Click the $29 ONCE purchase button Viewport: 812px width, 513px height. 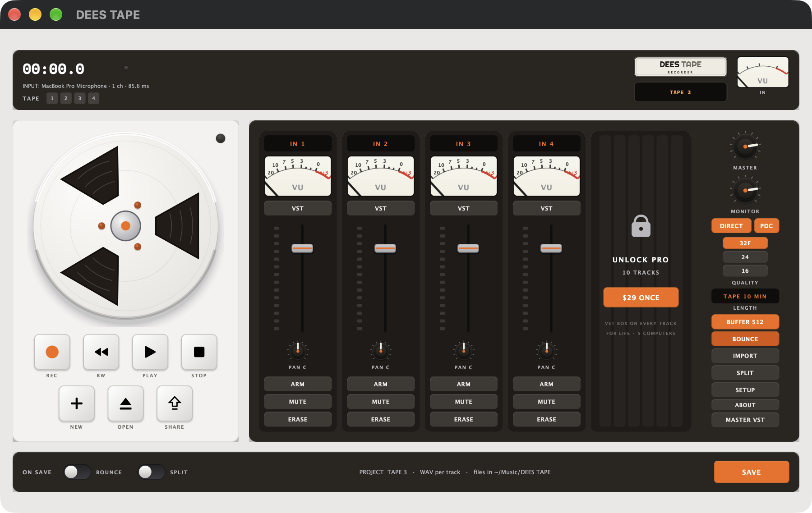pos(641,298)
